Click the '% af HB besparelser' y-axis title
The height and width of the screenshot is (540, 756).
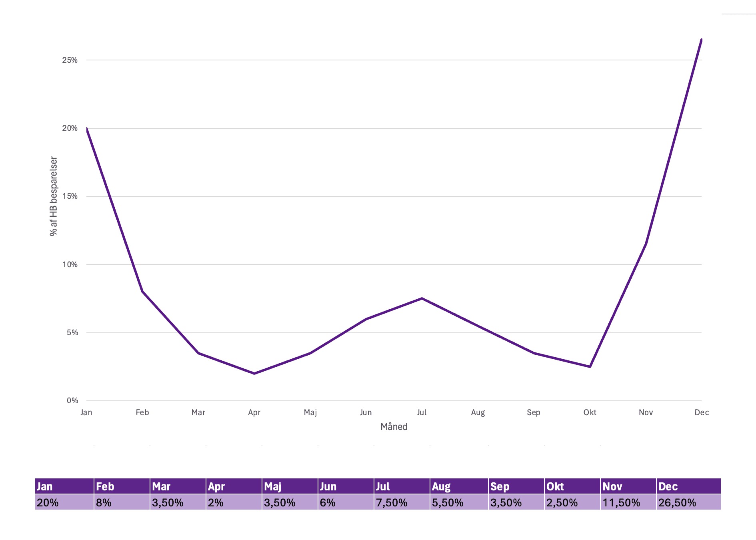coord(54,196)
